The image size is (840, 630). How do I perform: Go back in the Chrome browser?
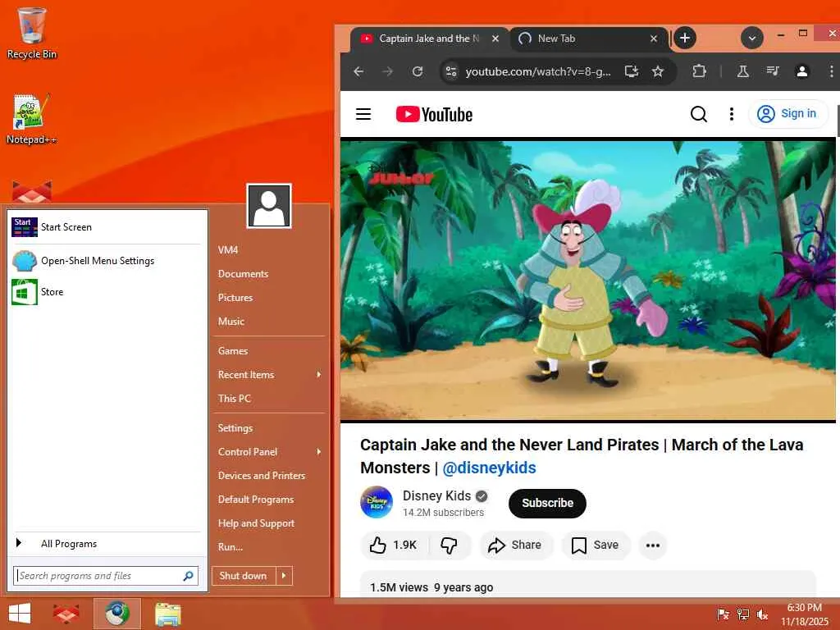point(359,71)
